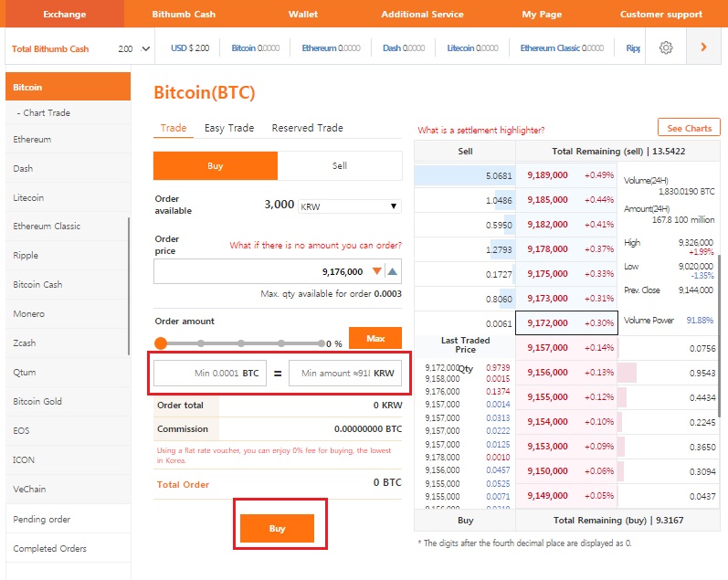
Task: Open the KRW currency dropdown
Action: pyautogui.click(x=350, y=206)
